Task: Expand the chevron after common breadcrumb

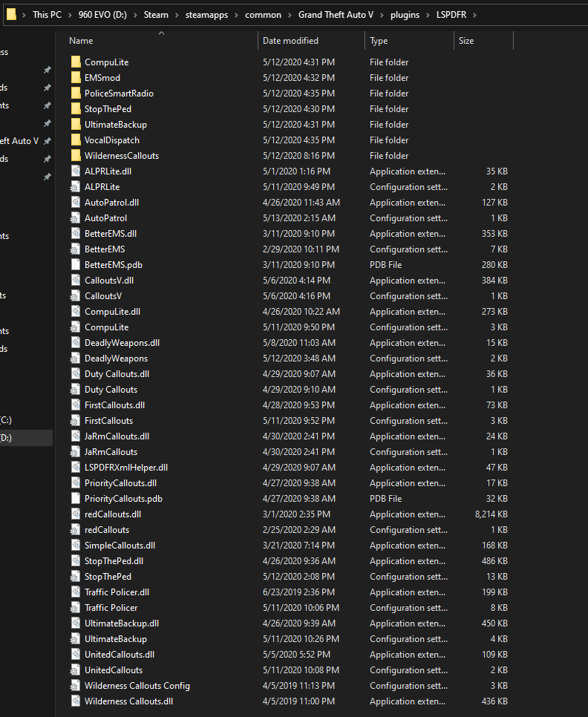Action: pyautogui.click(x=290, y=15)
